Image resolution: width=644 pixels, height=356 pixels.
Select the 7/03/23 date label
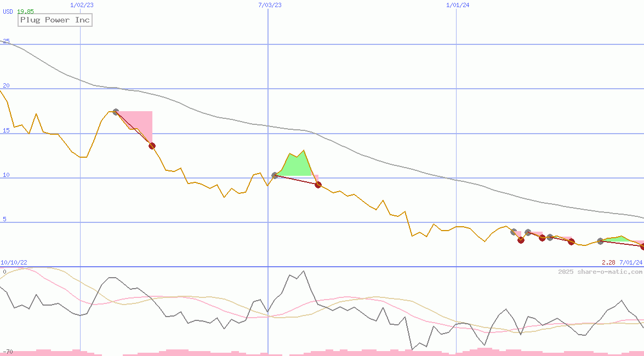pyautogui.click(x=270, y=5)
